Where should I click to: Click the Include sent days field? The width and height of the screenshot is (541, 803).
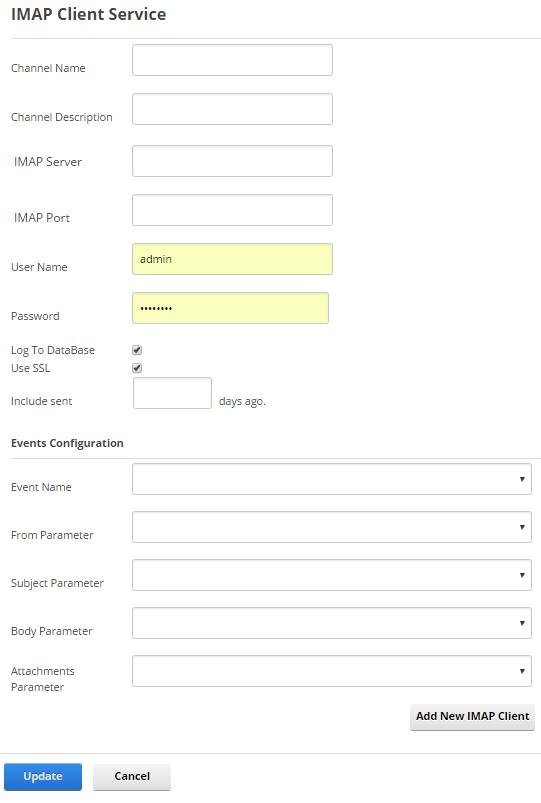(172, 393)
